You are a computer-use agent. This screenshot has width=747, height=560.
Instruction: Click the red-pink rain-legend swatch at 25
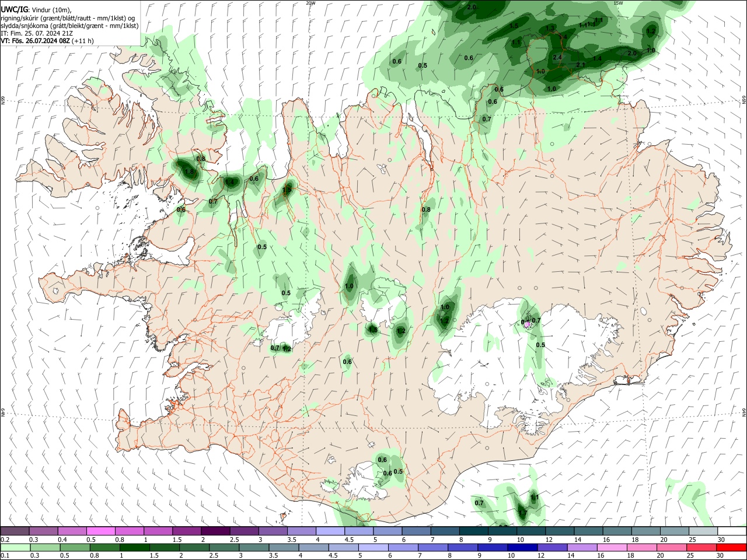point(701,548)
